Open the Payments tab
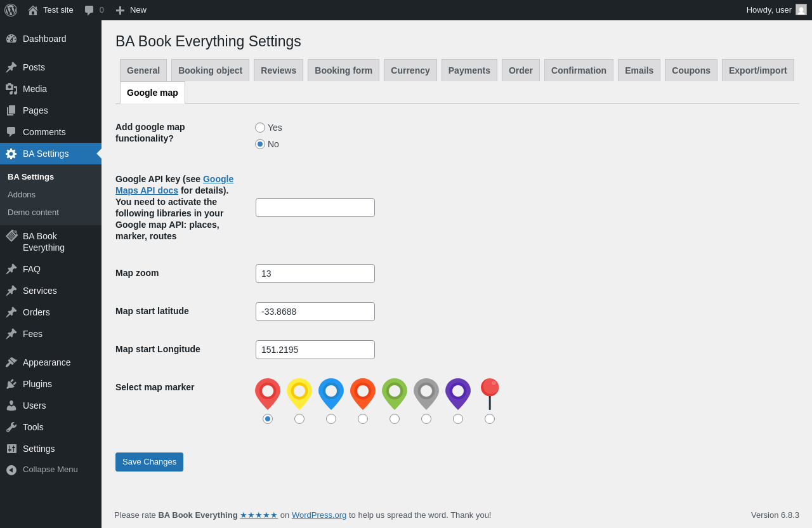 pyautogui.click(x=469, y=70)
